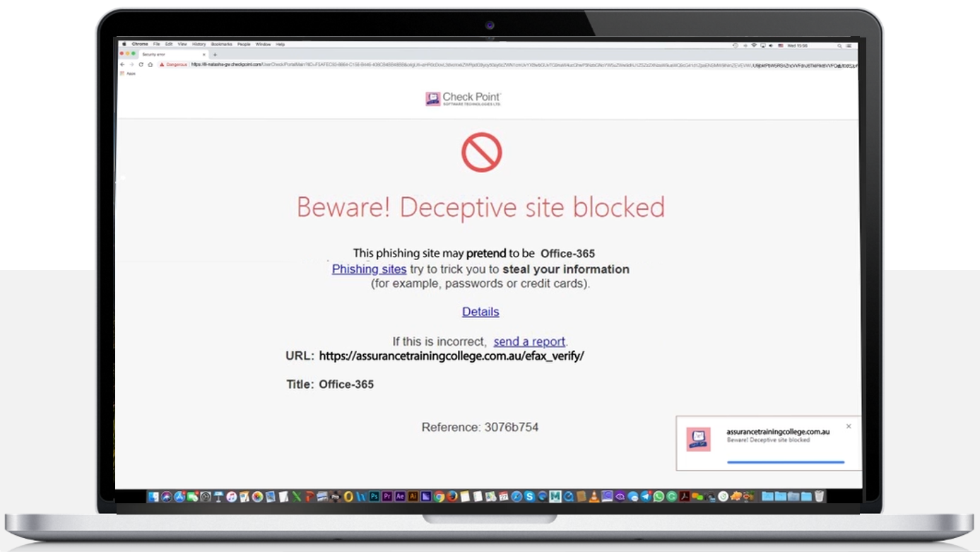Open Photoshop from the dock
Image resolution: width=980 pixels, height=552 pixels.
click(374, 497)
